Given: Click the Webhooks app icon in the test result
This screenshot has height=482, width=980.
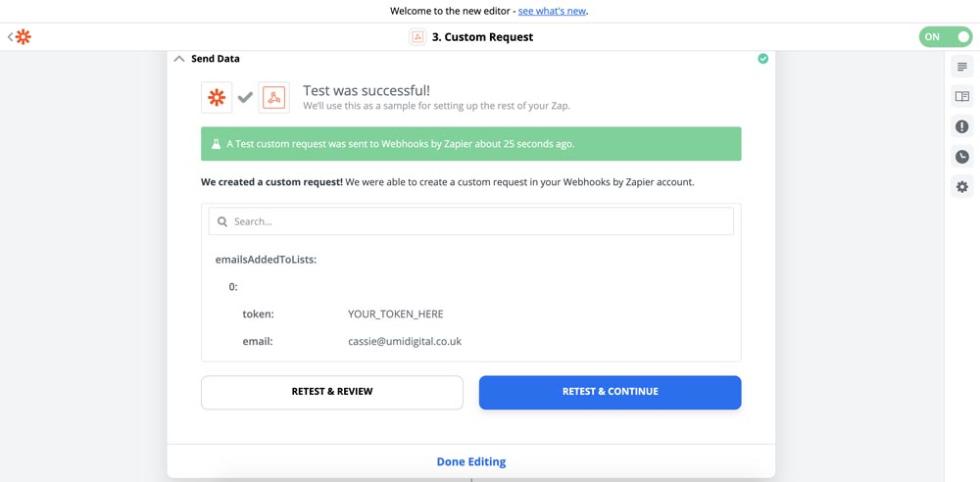Looking at the screenshot, I should (x=273, y=97).
